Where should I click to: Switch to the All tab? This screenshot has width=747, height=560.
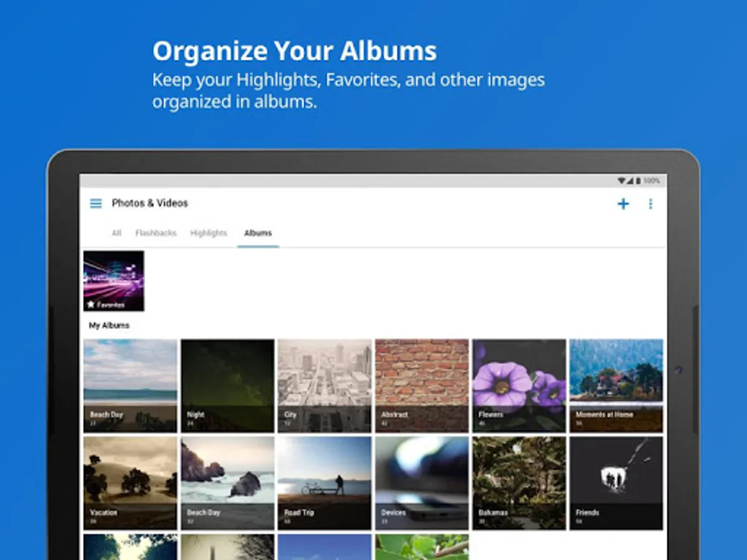[x=116, y=233]
